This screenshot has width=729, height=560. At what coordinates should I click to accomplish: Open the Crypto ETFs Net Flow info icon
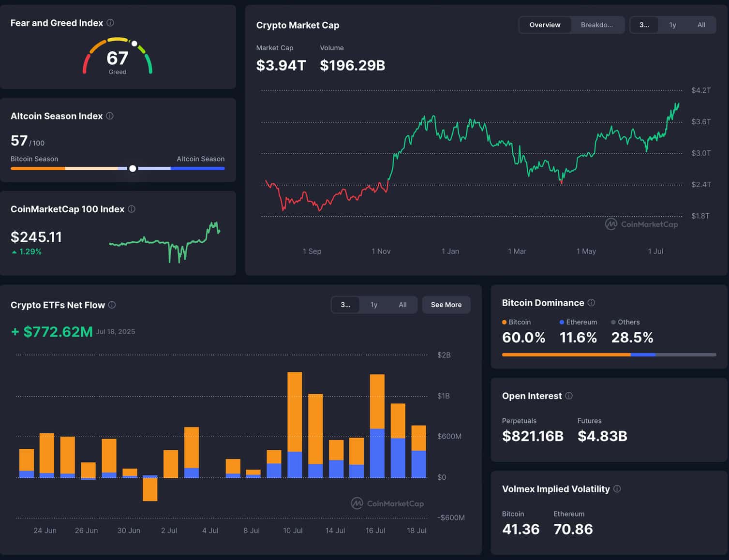pos(112,305)
